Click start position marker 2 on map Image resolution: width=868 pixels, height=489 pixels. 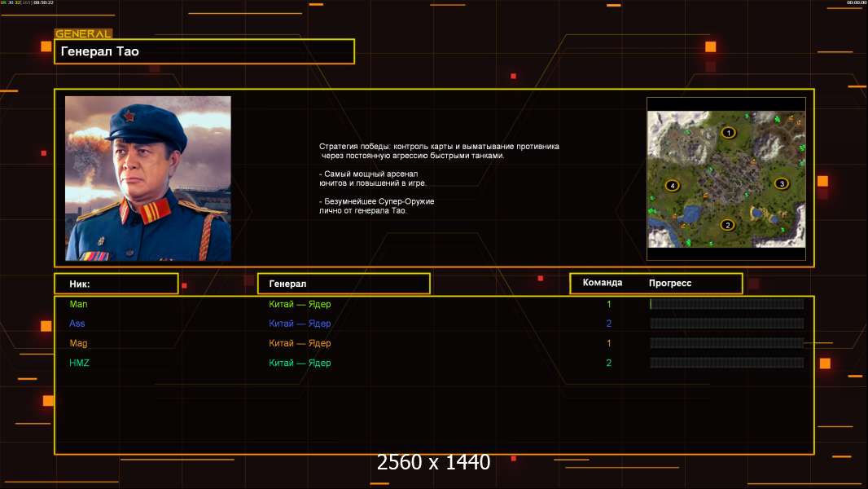pos(727,225)
